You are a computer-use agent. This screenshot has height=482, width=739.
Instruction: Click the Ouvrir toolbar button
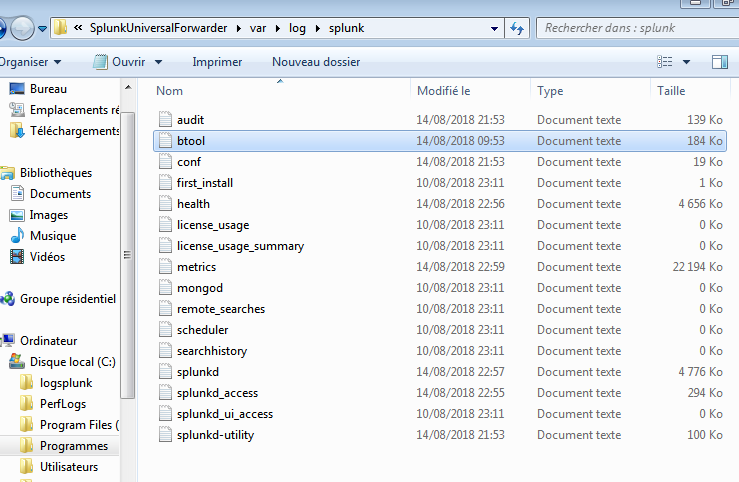coord(120,62)
